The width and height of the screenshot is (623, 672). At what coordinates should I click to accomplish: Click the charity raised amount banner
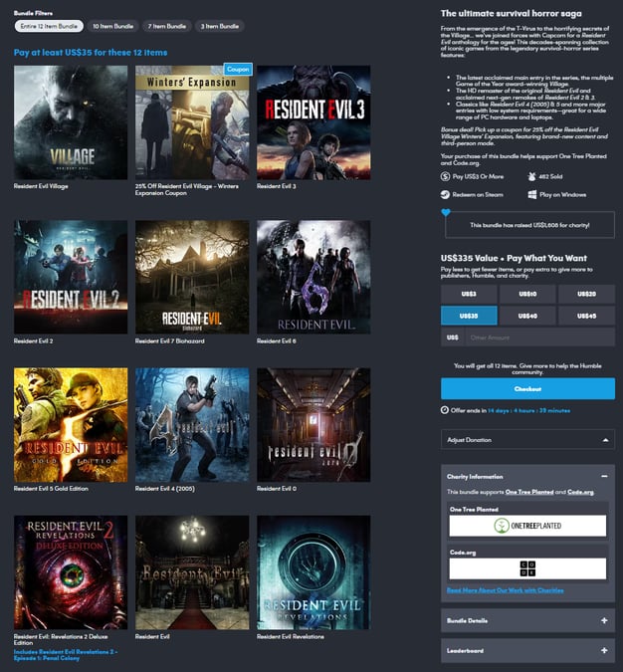point(530,225)
